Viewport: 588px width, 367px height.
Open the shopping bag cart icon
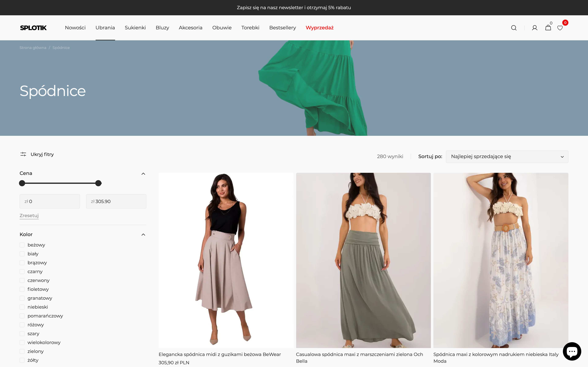pos(548,28)
